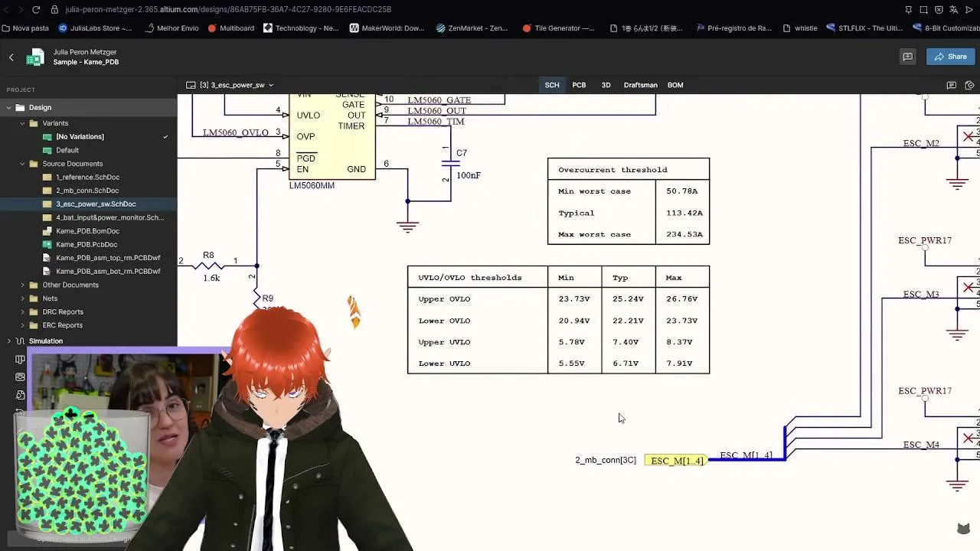Switch to the SCH view tab
This screenshot has width=980, height=551.
552,86
